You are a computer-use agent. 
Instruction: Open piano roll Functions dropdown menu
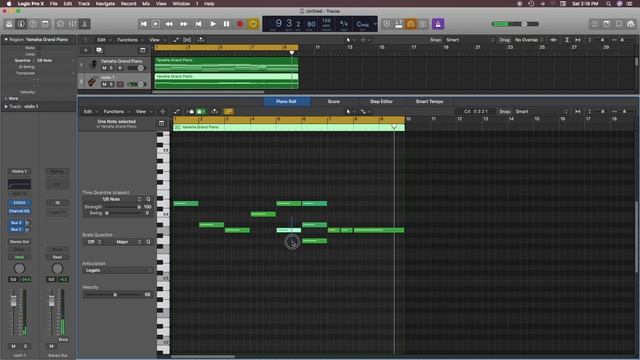pos(116,111)
